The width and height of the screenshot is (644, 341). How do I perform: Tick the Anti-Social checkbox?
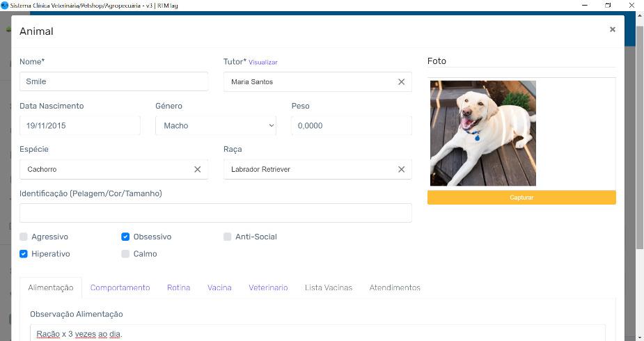coord(228,237)
